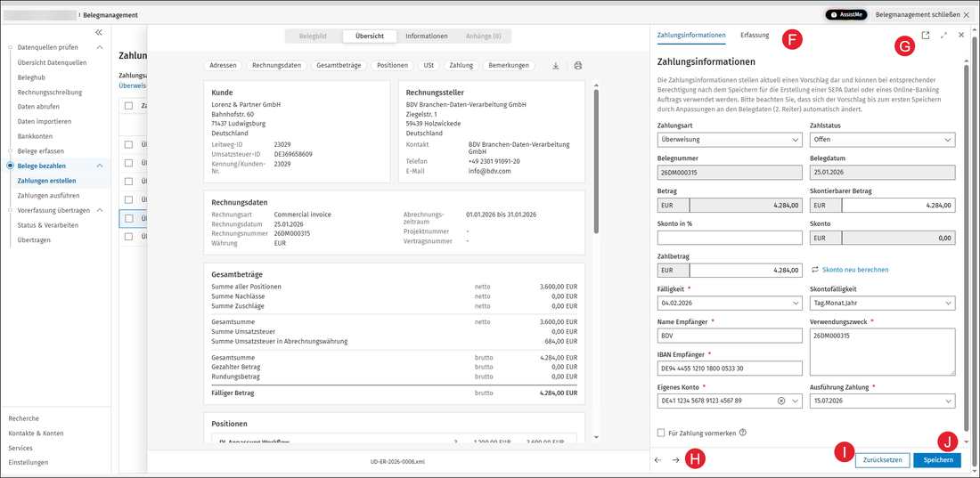
Task: Jump to Adressen section chip
Action: [x=223, y=65]
